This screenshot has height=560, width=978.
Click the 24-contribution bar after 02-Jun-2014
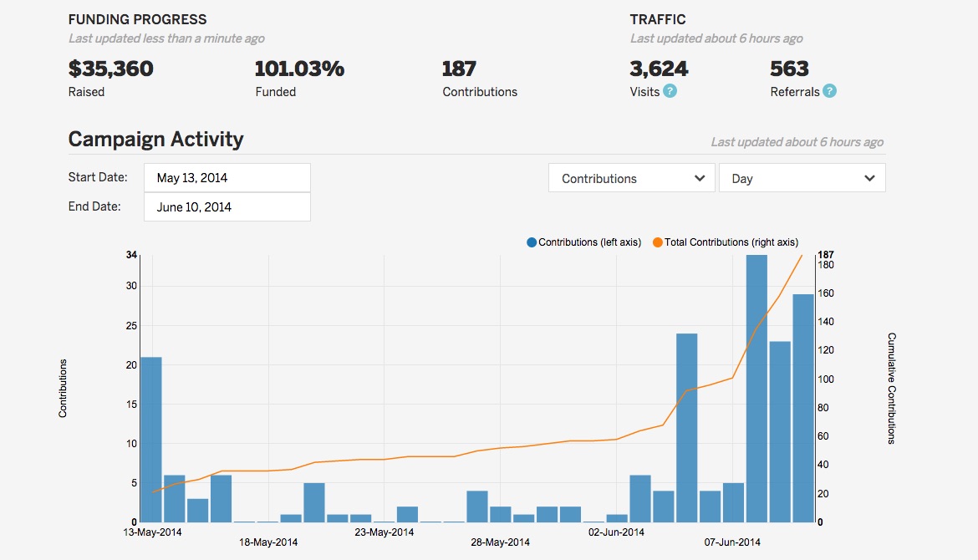[687, 428]
